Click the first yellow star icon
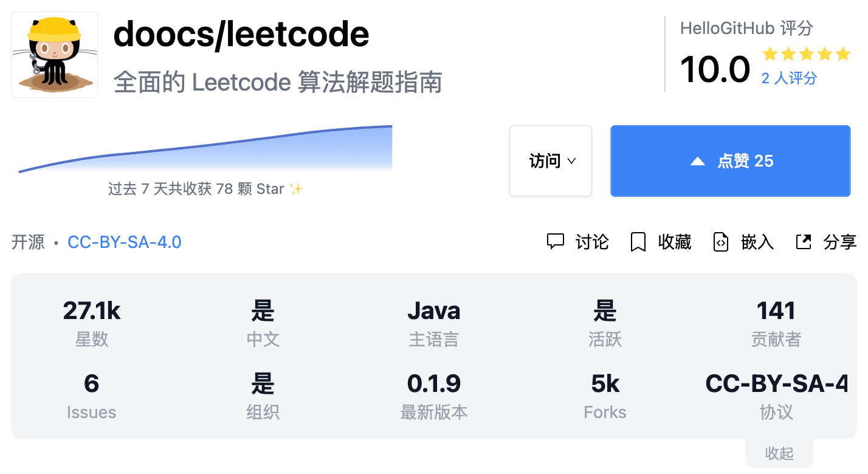The height and width of the screenshot is (474, 868). click(x=770, y=54)
